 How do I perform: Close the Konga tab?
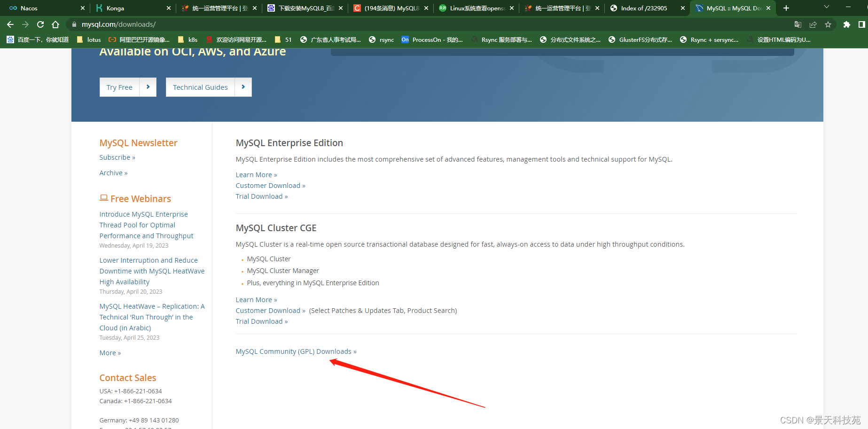[x=169, y=8]
